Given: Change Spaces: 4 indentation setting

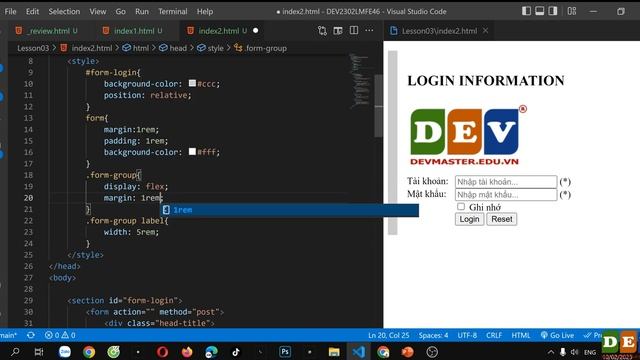Looking at the screenshot, I should pyautogui.click(x=433, y=335).
